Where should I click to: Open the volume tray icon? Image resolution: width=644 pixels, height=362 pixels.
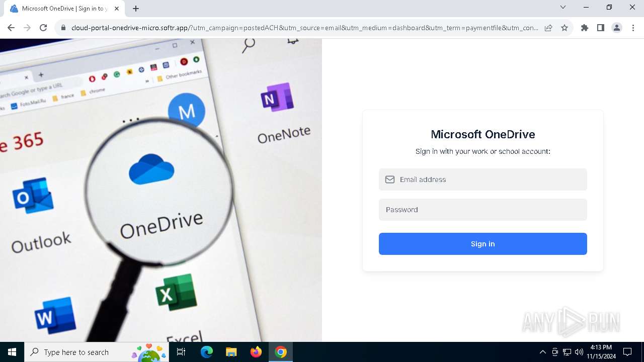579,352
